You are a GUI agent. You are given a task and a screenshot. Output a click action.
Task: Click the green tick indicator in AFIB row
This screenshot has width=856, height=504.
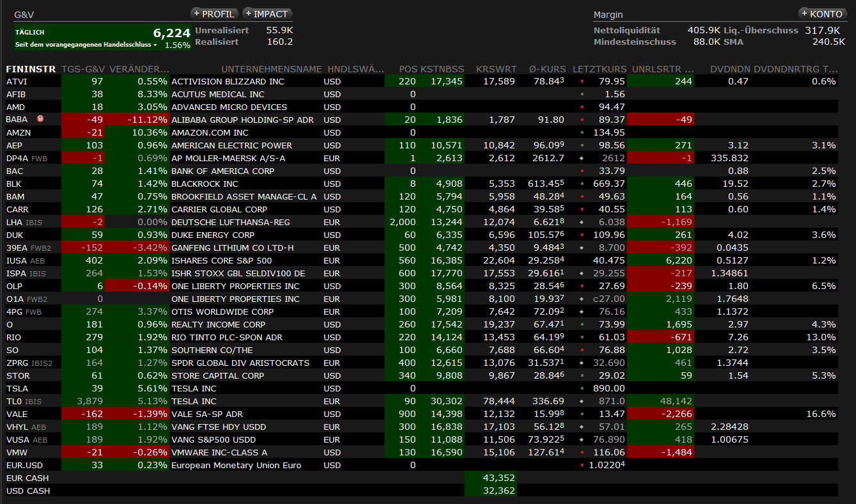(x=582, y=95)
